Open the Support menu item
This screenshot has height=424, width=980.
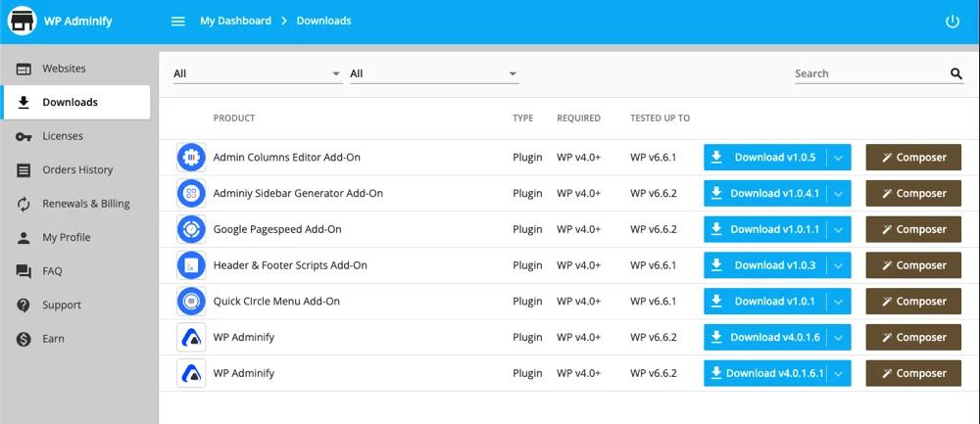[x=76, y=305]
